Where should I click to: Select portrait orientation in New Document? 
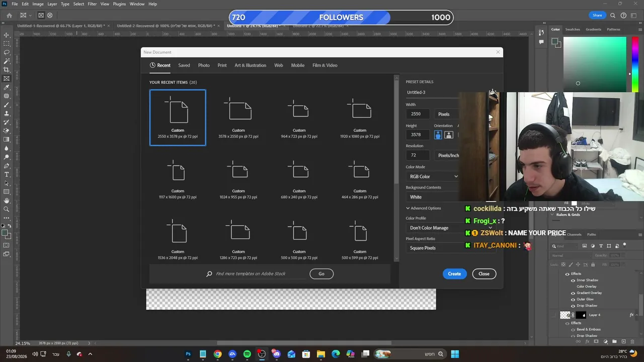click(438, 135)
